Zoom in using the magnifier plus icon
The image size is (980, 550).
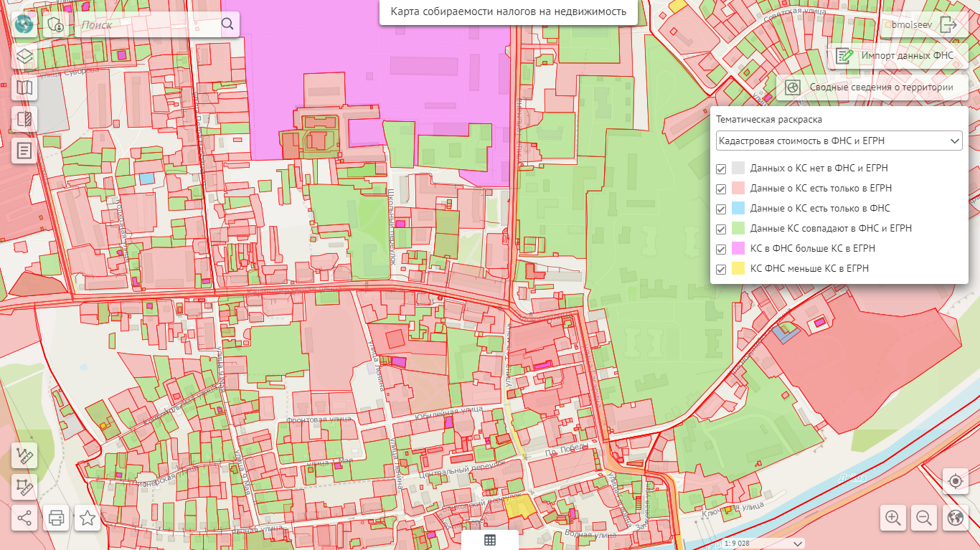coord(893,517)
